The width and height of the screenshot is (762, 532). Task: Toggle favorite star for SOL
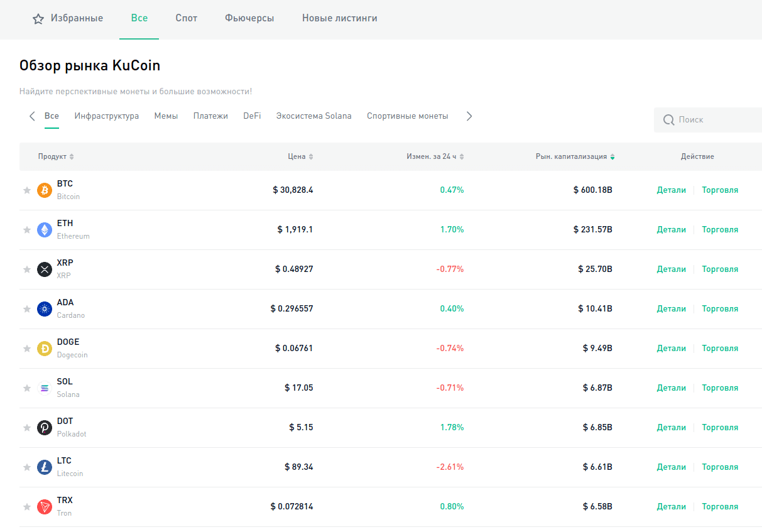click(x=27, y=388)
